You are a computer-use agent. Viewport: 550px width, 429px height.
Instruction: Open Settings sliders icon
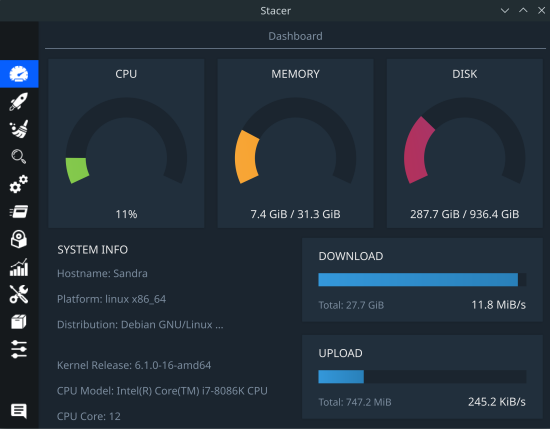point(19,349)
